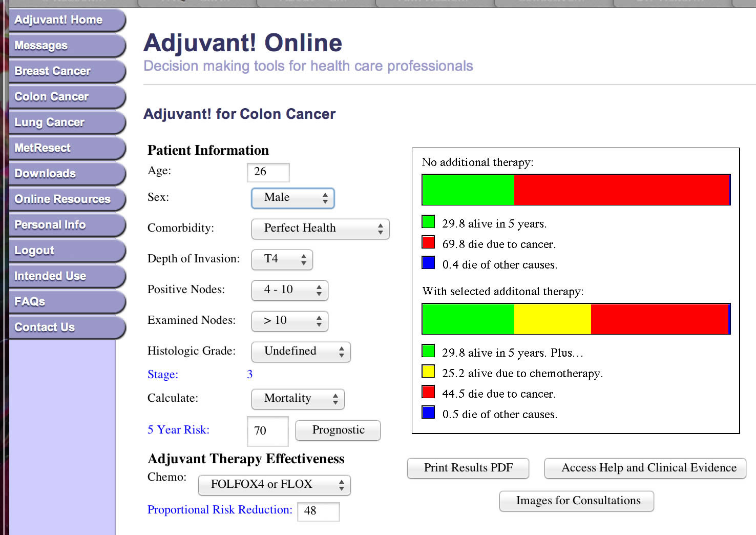This screenshot has width=756, height=535.
Task: Open Lung Cancer from sidebar menu
Action: pyautogui.click(x=50, y=122)
